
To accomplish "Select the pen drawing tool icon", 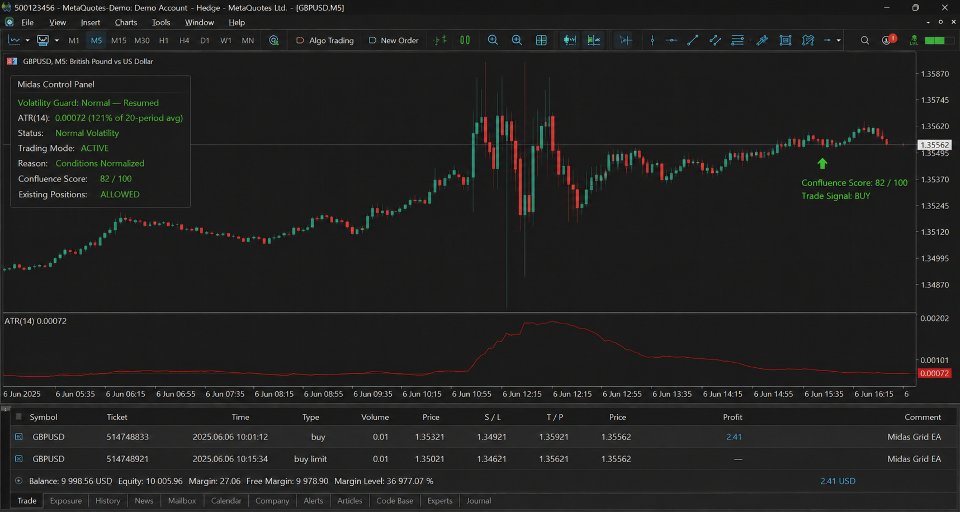I will coord(762,40).
